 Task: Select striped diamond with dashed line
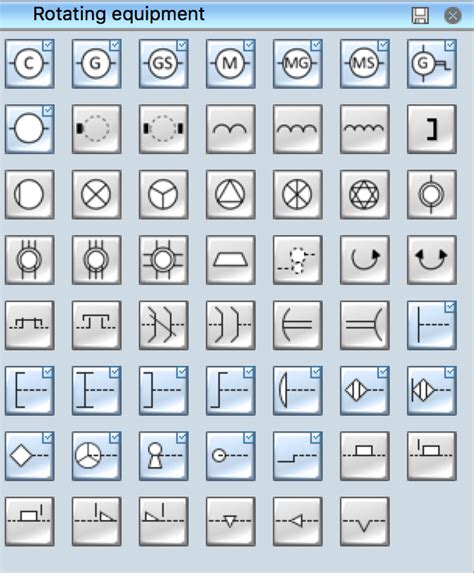click(365, 391)
